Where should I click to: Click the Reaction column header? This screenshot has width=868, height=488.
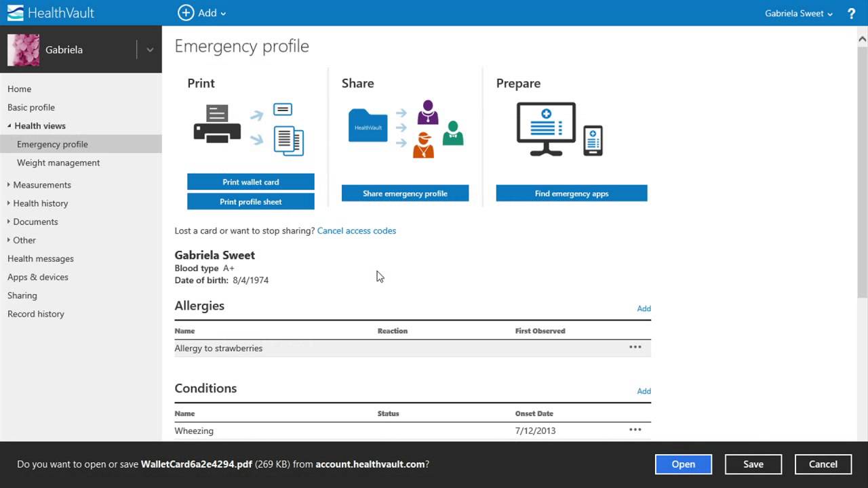(393, 331)
